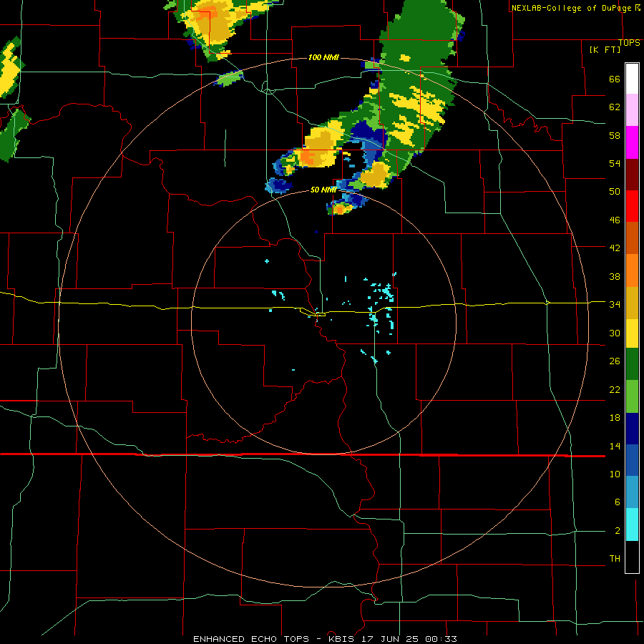Click the light blue 6-10 kft legend swatch

(x=632, y=492)
